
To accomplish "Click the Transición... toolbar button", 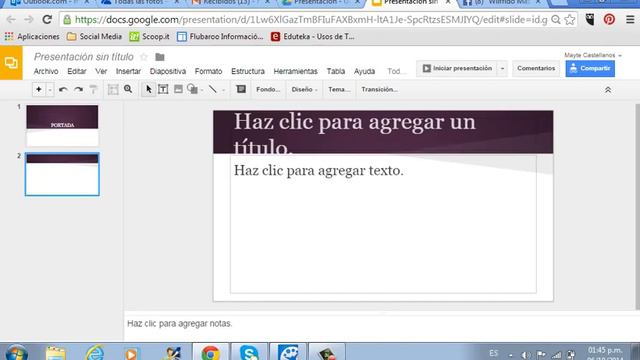I will coord(379,89).
